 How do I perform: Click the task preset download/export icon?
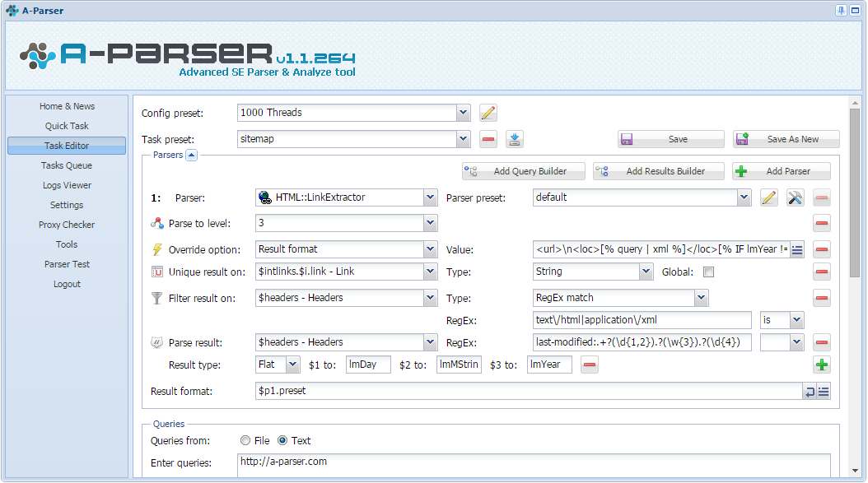pos(514,139)
